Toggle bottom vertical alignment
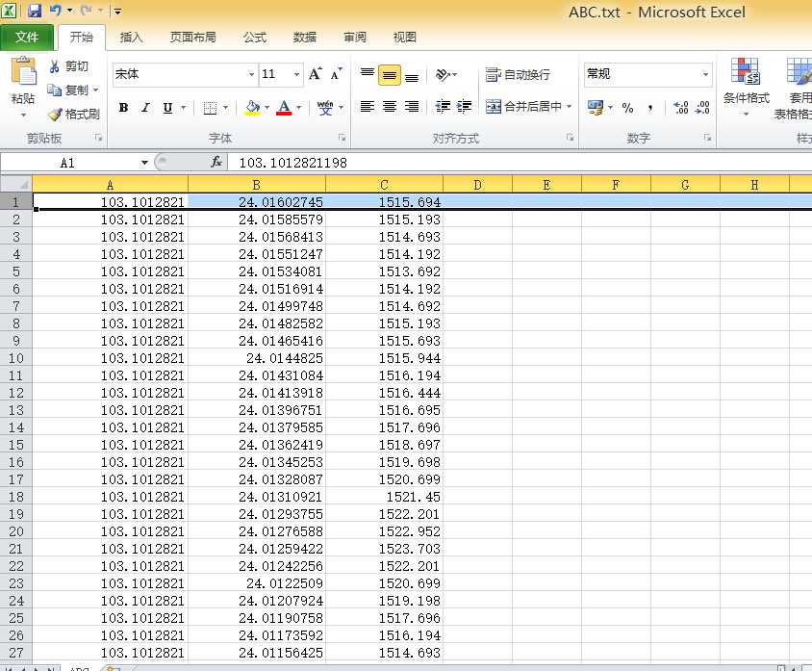 412,75
